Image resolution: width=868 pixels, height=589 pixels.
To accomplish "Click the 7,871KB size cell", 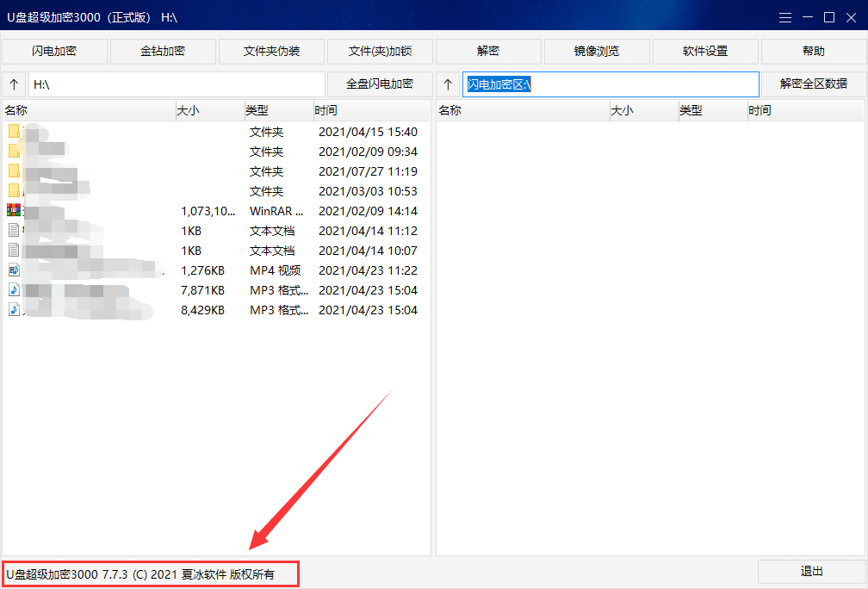I will click(202, 291).
